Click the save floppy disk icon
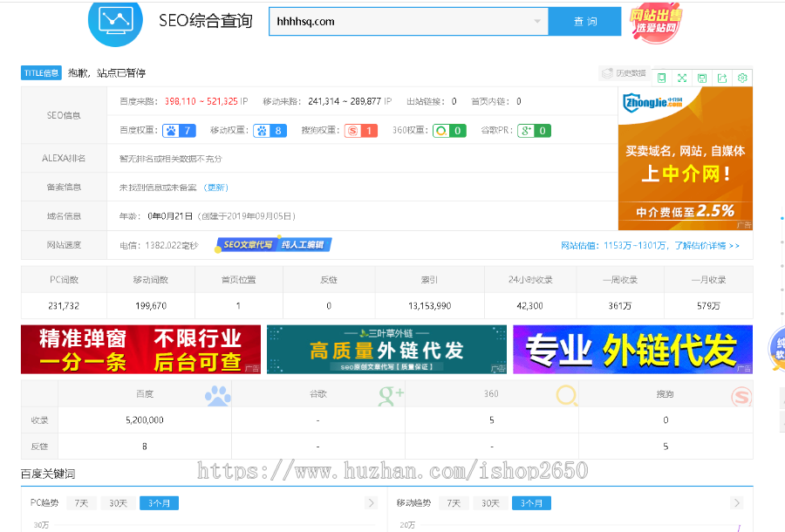 (702, 78)
